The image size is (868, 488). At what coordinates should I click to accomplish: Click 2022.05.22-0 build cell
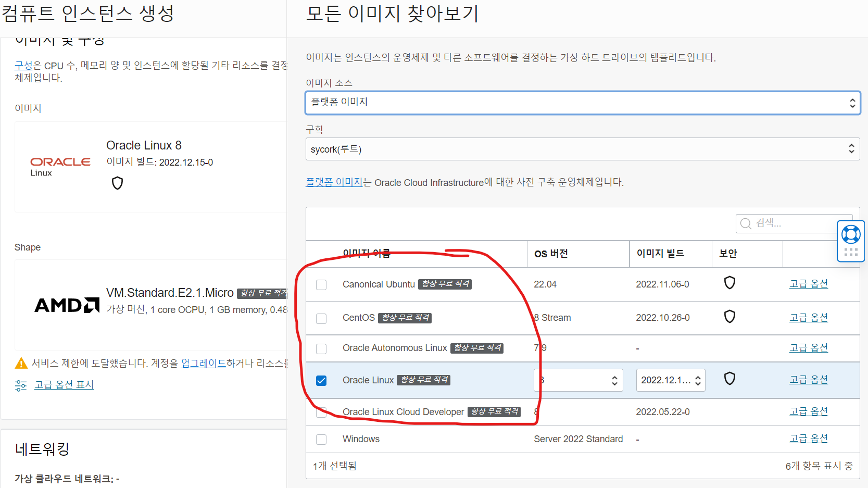tap(663, 412)
